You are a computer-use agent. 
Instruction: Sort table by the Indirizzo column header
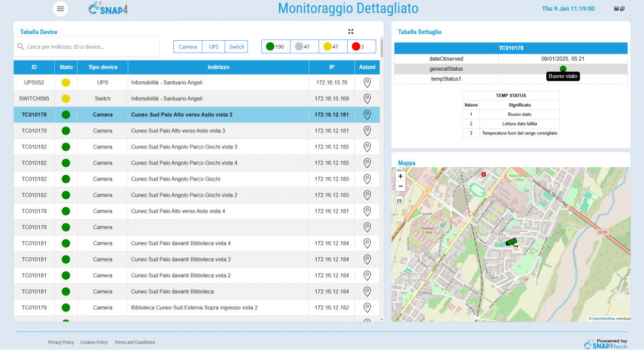(x=218, y=68)
